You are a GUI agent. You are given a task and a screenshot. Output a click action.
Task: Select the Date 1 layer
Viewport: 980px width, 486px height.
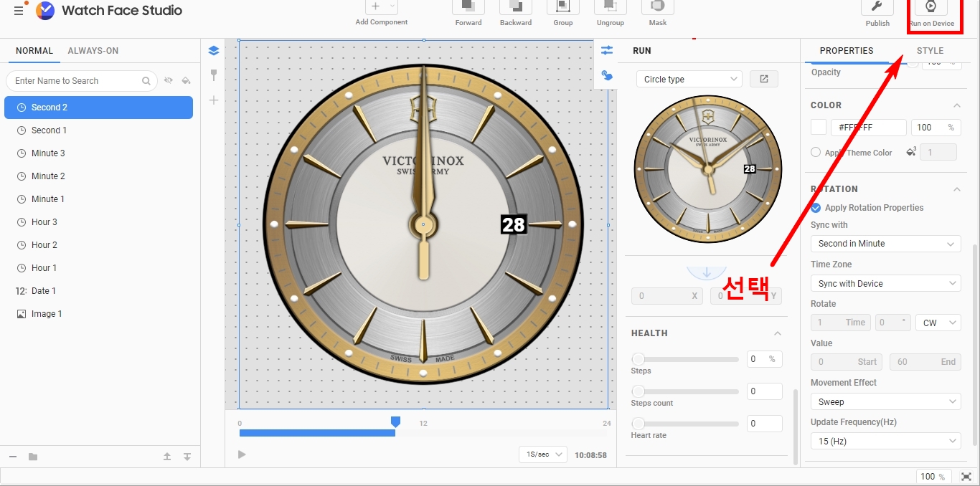pos(98,291)
